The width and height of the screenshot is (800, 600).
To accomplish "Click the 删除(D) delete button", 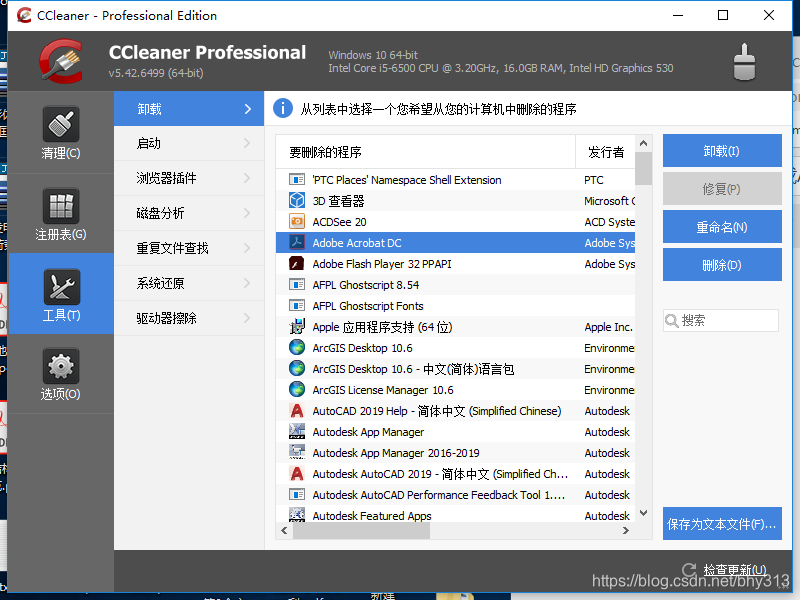I will point(722,265).
